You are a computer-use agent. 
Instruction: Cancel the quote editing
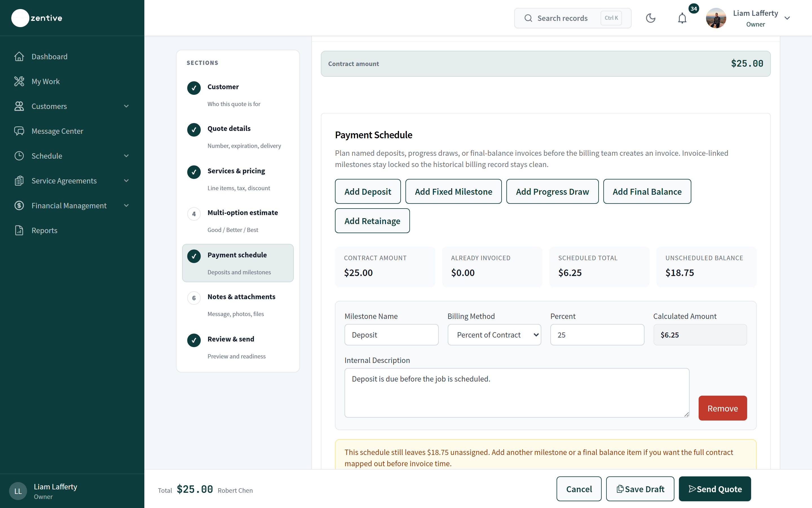[579, 489]
